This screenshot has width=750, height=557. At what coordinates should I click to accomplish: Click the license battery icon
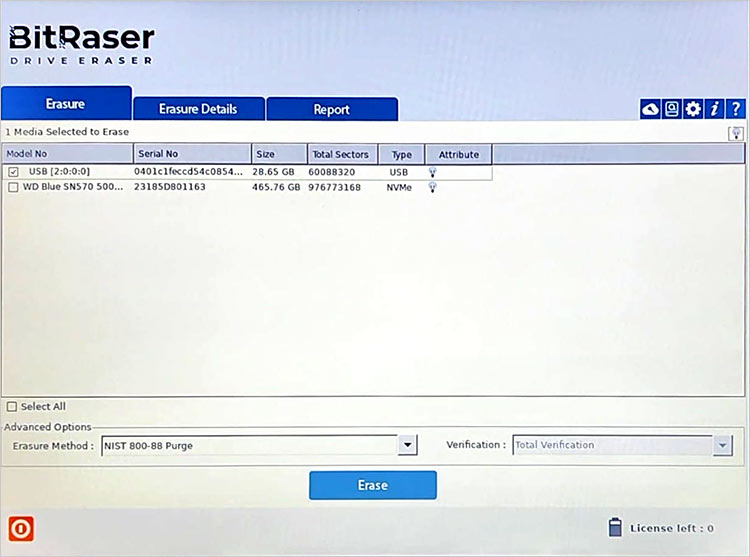click(x=615, y=527)
